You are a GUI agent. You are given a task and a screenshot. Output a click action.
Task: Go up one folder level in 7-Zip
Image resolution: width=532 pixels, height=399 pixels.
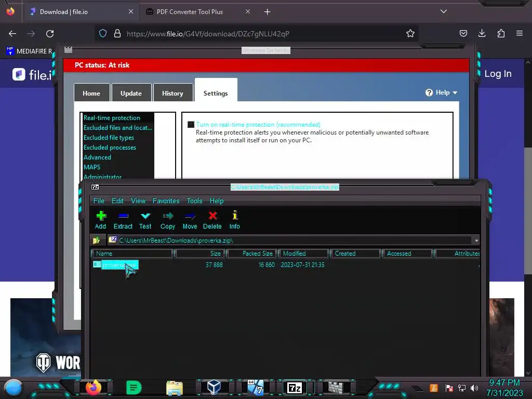(x=96, y=240)
